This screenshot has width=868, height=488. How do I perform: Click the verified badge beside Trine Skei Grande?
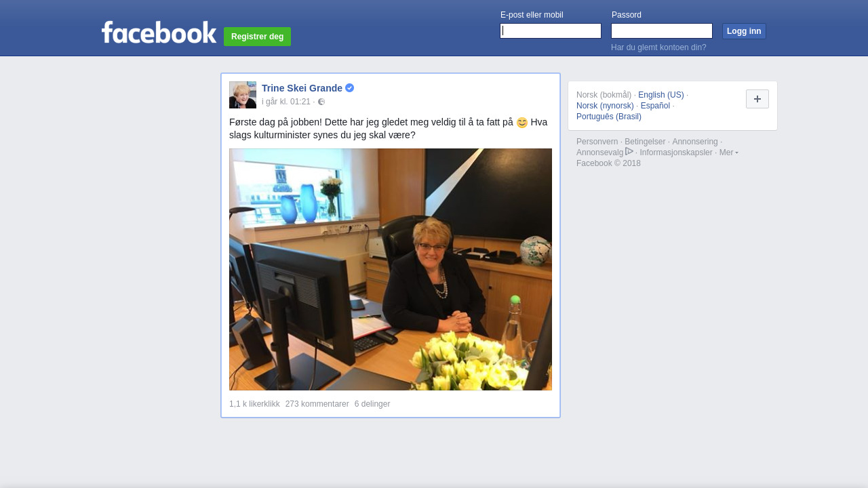point(349,88)
